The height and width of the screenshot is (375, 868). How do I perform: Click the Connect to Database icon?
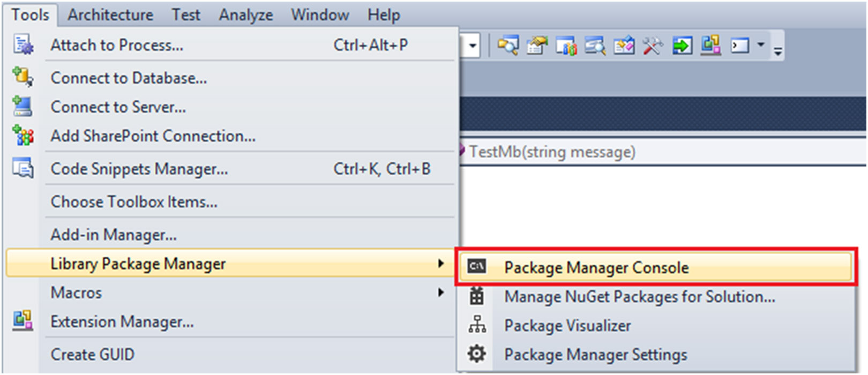point(23,78)
